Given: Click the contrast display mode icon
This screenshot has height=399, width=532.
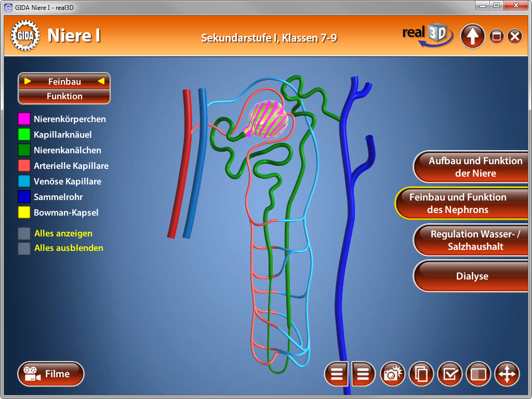Looking at the screenshot, I should pyautogui.click(x=478, y=374).
